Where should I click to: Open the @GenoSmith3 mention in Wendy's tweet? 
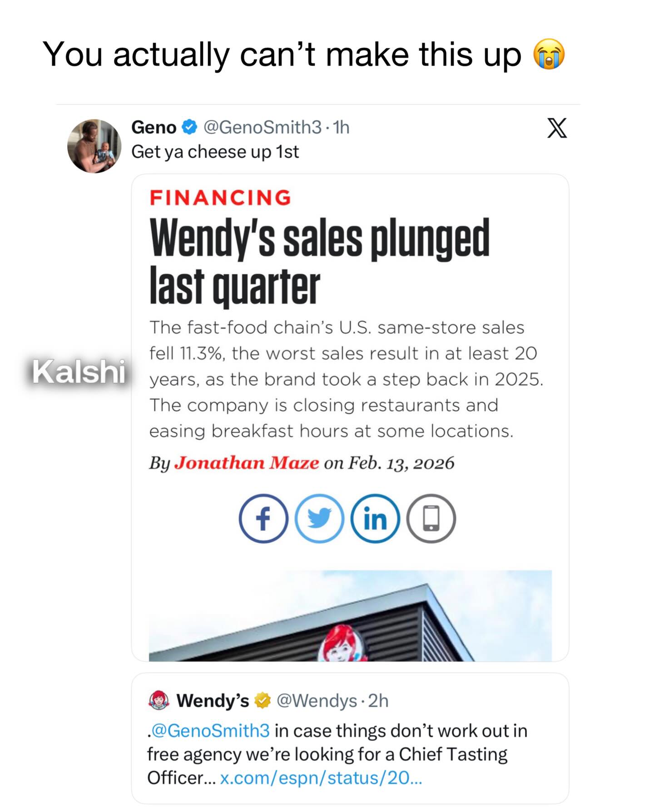click(x=210, y=731)
